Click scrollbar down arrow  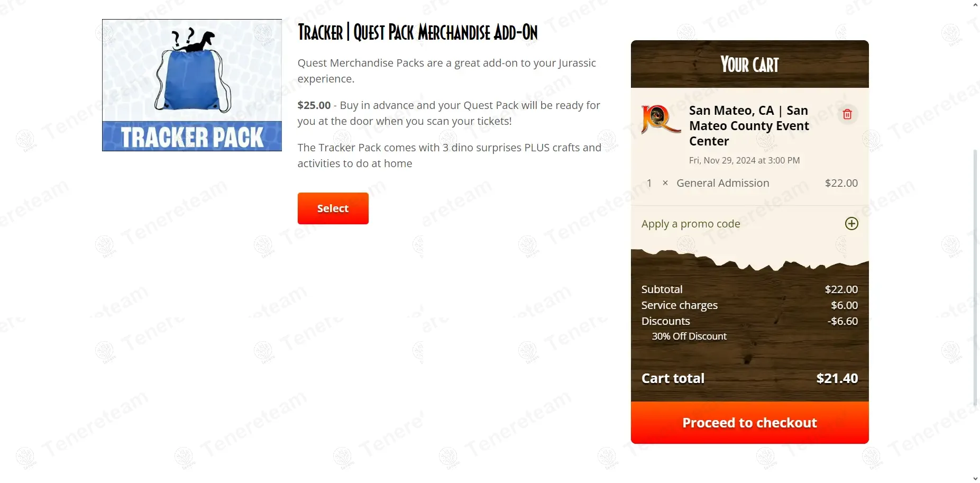click(975, 478)
